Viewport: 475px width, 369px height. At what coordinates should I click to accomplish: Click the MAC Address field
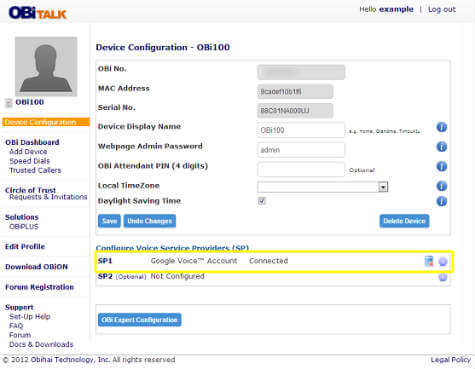pos(295,91)
